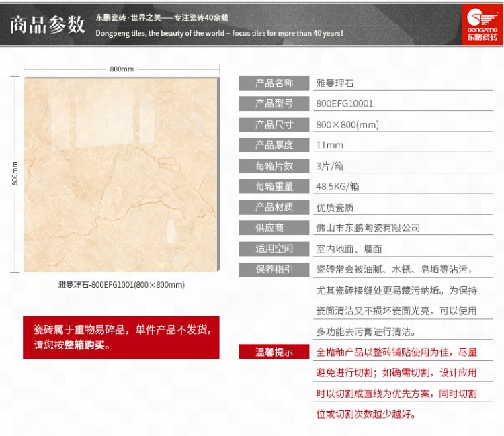Viewport: 504px width, 436px height.
Task: Click the 商品参数 header title
Action: (48, 25)
